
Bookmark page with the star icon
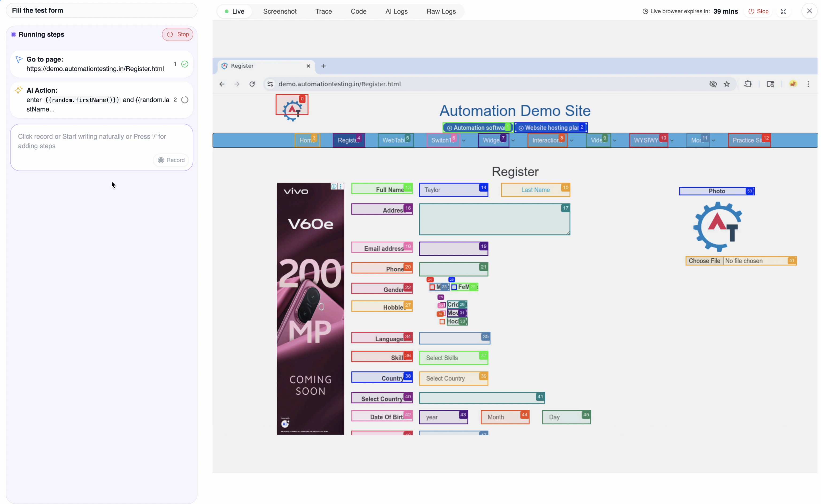pyautogui.click(x=727, y=84)
